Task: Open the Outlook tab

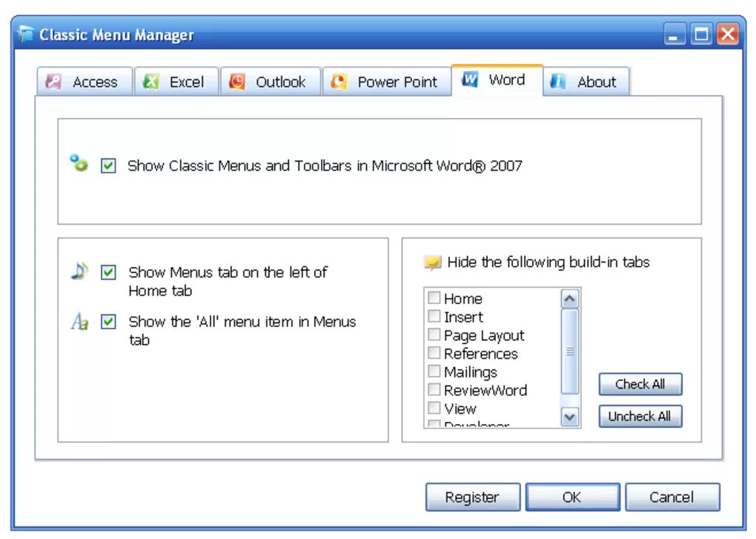Action: [x=271, y=82]
